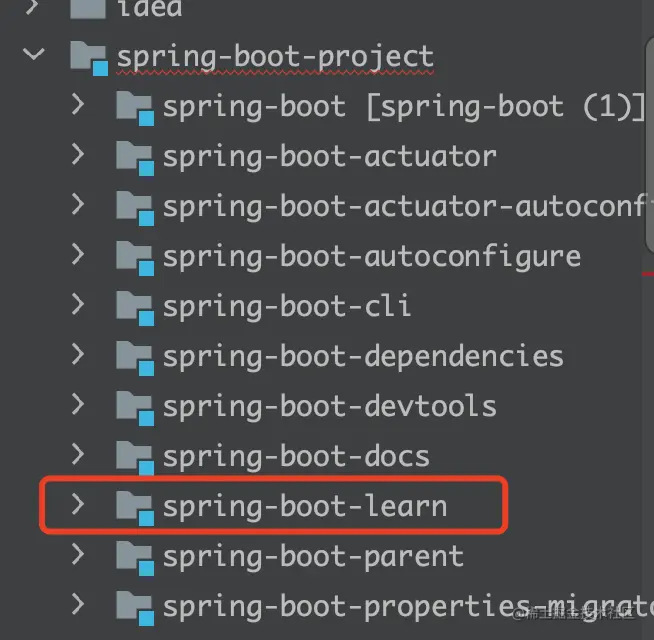Click the project tree vertical scrollbar
Image resolution: width=654 pixels, height=640 pixels.
[649, 145]
